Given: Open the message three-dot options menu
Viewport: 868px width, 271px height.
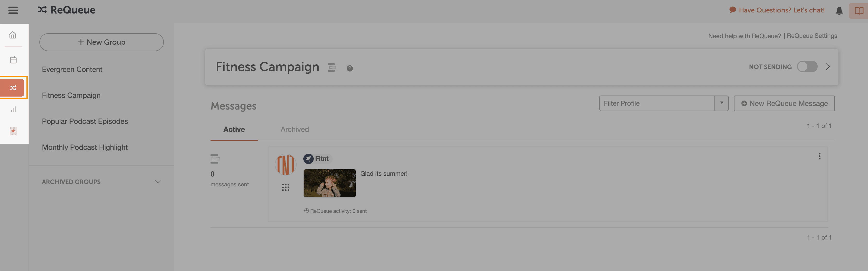Looking at the screenshot, I should [x=819, y=156].
